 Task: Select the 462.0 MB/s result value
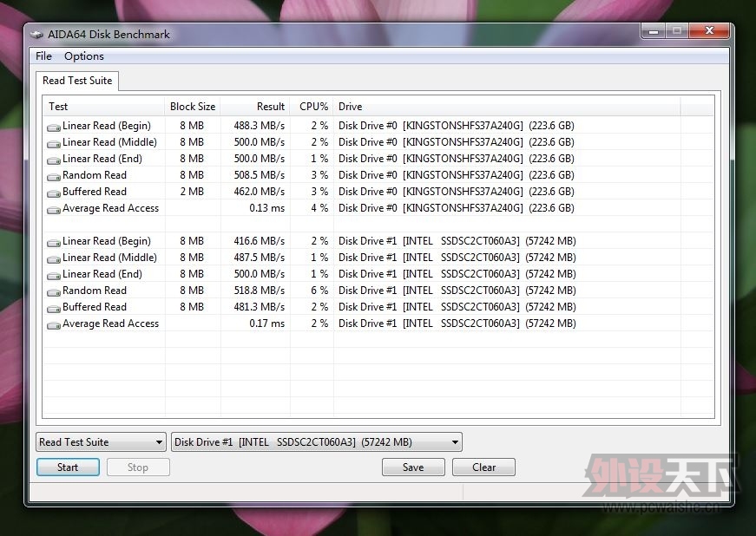pyautogui.click(x=260, y=192)
